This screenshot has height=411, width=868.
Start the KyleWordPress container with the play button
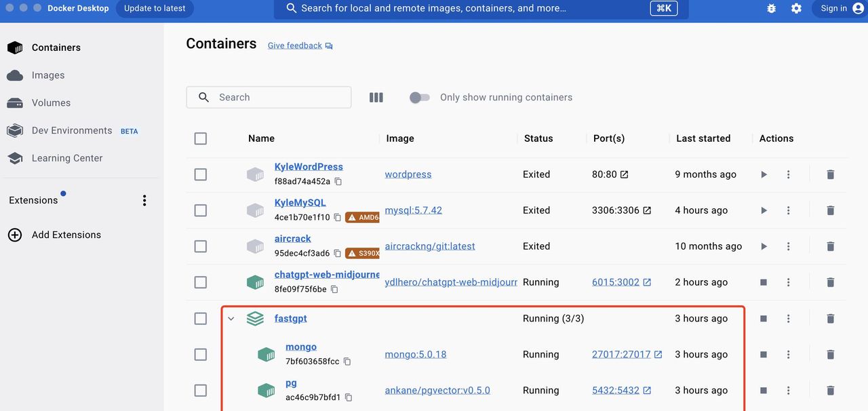764,174
